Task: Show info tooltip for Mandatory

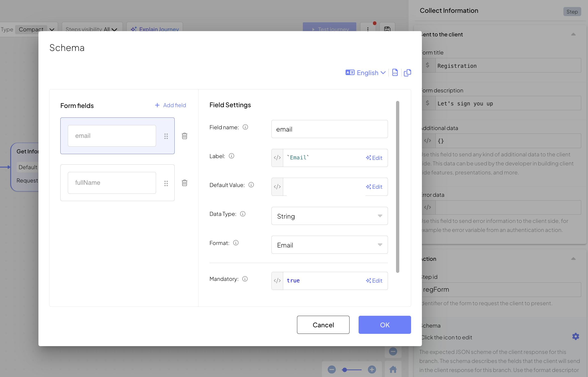Action: pyautogui.click(x=245, y=279)
